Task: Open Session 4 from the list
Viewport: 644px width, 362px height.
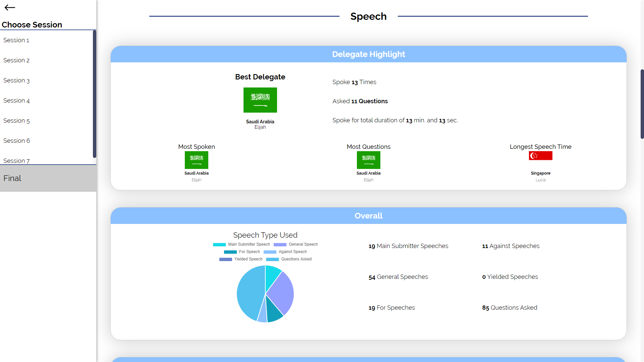Action: [x=16, y=101]
